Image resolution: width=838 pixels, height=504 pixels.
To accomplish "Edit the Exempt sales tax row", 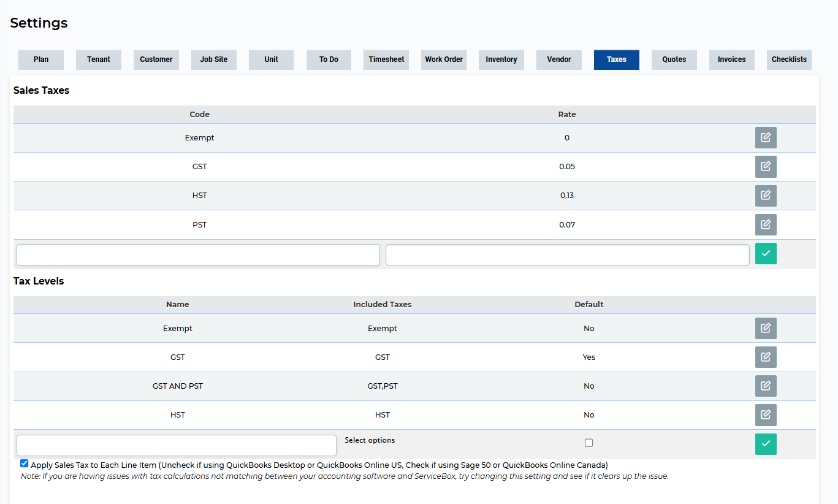I will (766, 137).
